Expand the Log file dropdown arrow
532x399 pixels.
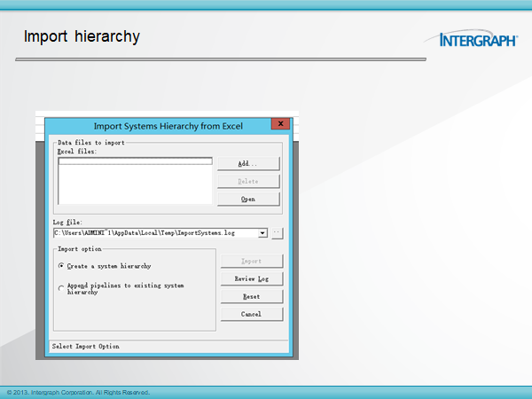click(x=262, y=233)
